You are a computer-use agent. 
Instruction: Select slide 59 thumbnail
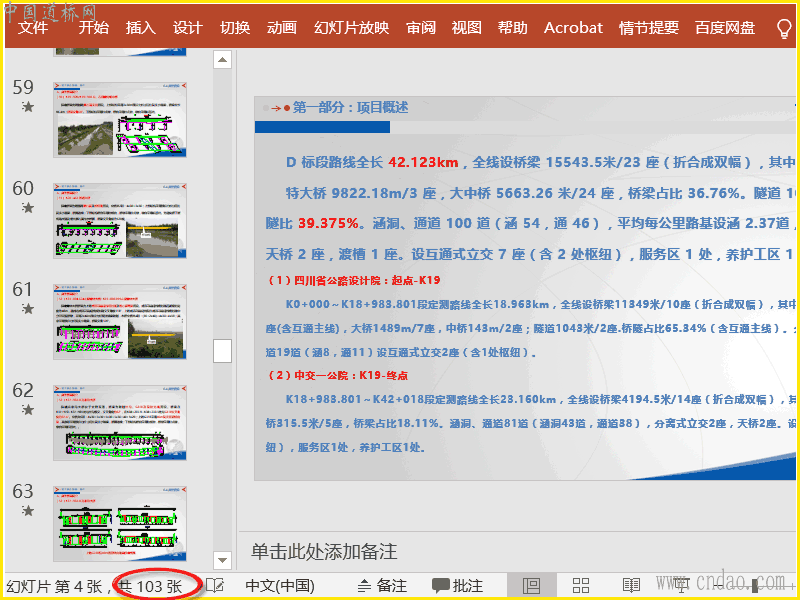[x=120, y=119]
